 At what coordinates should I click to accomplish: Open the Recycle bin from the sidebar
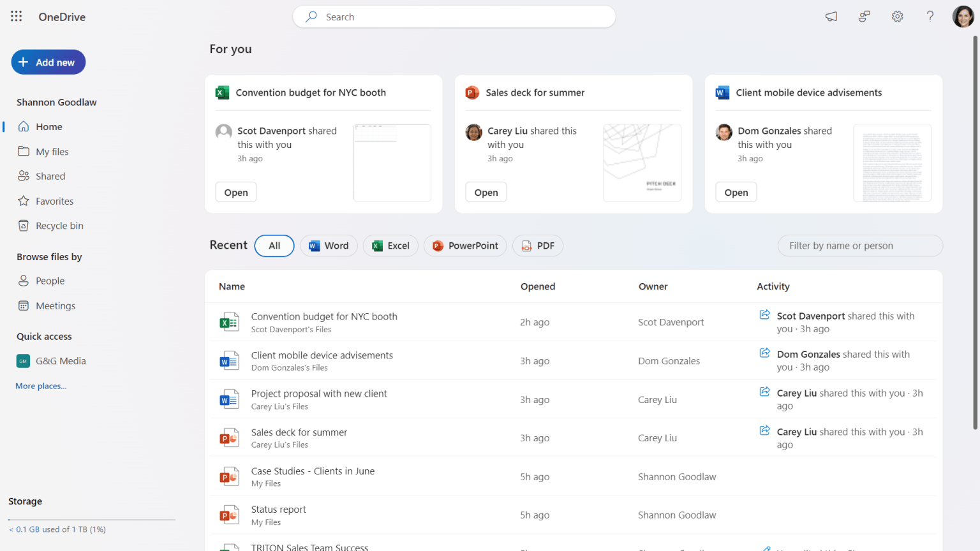[58, 225]
